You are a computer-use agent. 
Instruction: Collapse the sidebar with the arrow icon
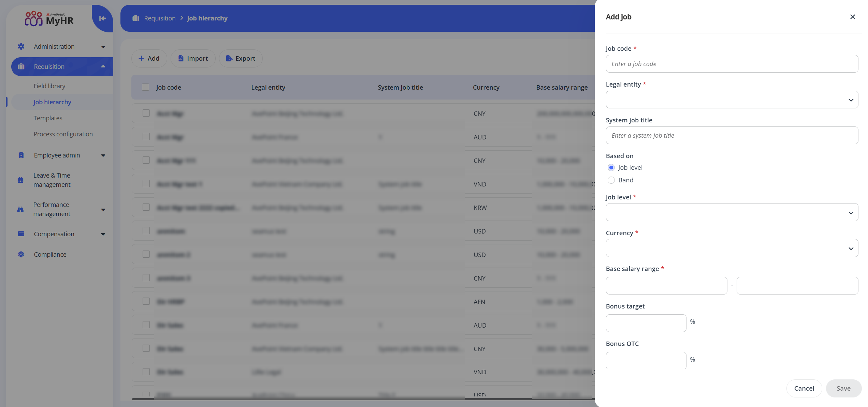(x=102, y=18)
